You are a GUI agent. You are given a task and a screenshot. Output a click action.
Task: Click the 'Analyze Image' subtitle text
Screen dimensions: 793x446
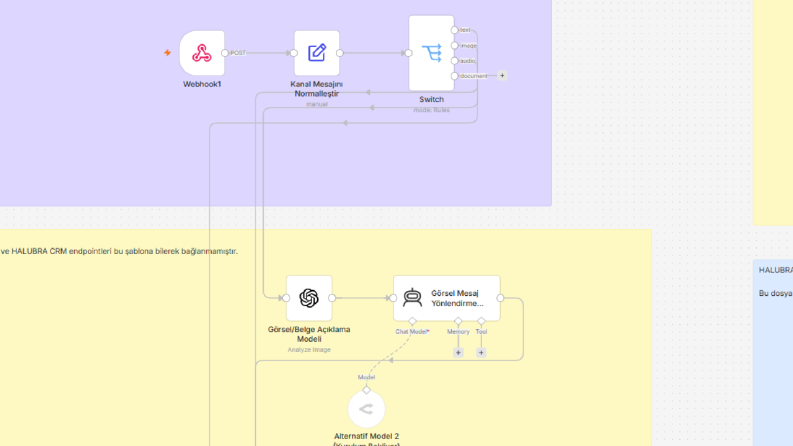click(309, 349)
